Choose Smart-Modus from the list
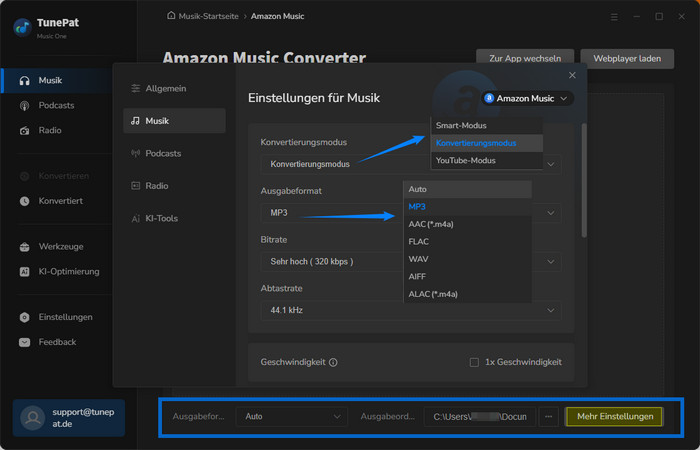 [x=487, y=126]
